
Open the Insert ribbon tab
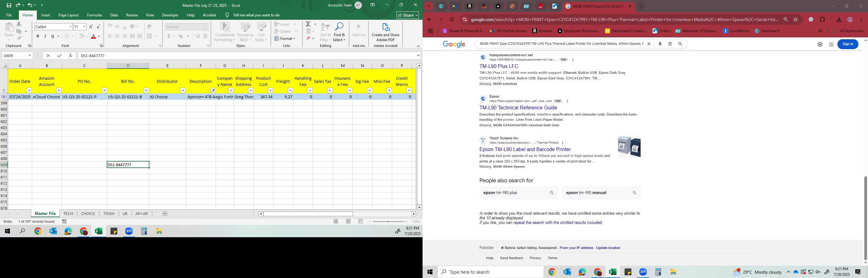(x=45, y=15)
